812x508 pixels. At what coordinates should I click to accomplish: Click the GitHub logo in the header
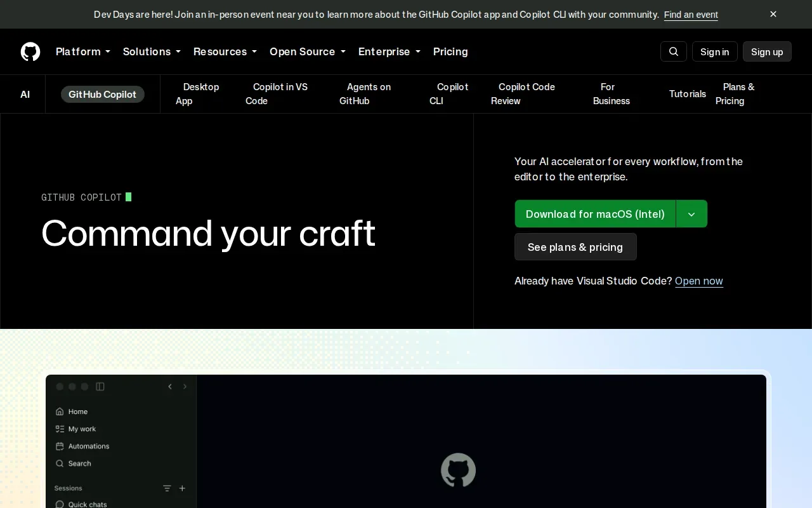pyautogui.click(x=30, y=51)
